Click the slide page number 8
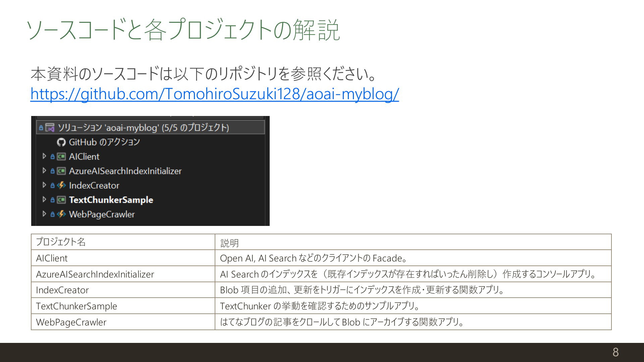644x362 pixels. pos(615,352)
